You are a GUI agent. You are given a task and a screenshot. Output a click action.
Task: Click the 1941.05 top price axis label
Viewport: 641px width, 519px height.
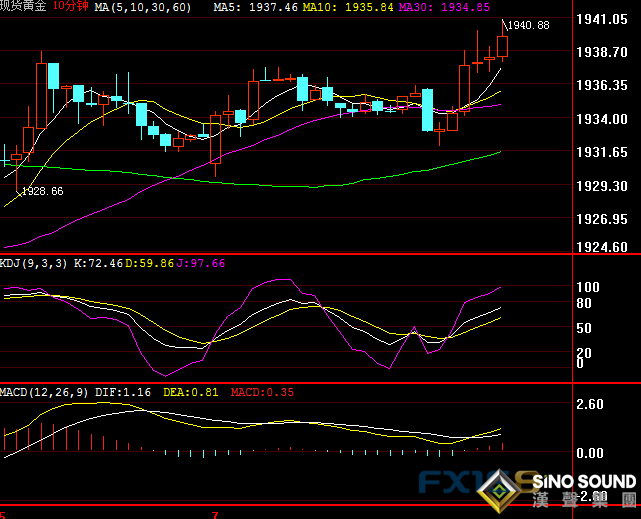(x=604, y=19)
